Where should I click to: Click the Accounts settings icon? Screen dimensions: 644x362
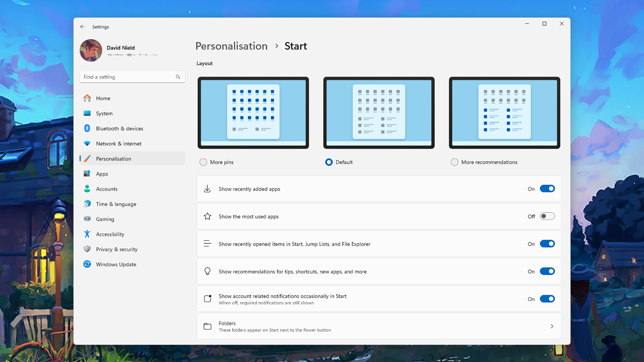coord(87,189)
